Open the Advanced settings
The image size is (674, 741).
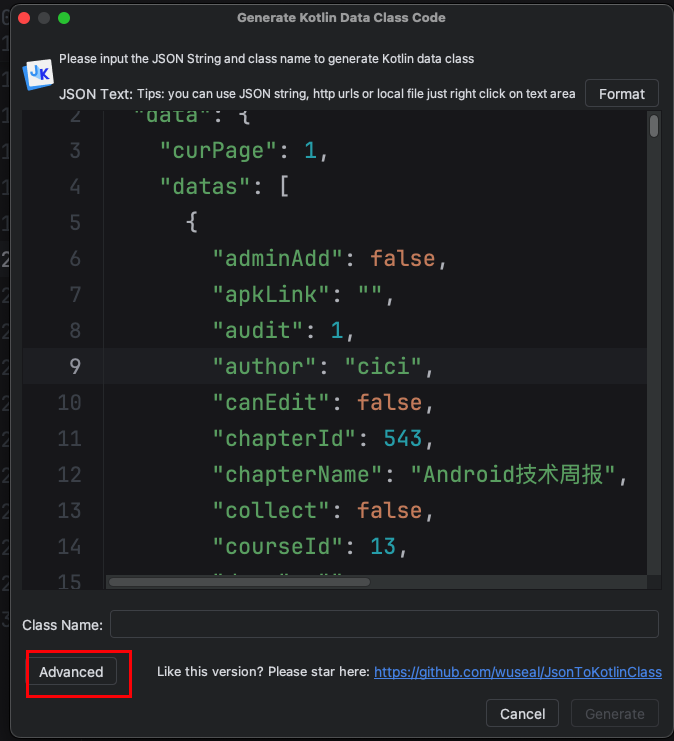click(x=71, y=672)
